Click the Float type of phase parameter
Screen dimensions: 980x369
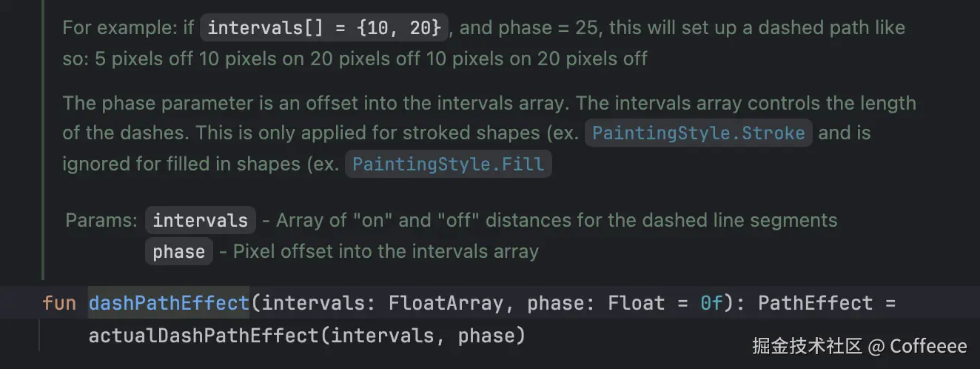tap(637, 303)
